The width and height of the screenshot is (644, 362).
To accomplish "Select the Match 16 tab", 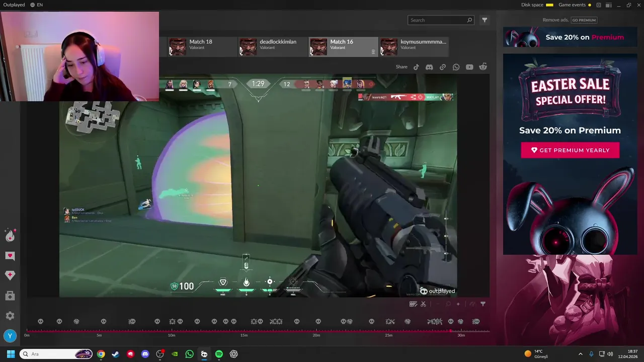I will (343, 47).
